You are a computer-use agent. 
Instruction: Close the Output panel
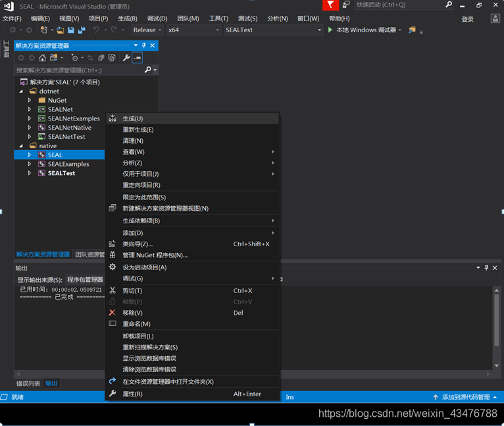(495, 268)
